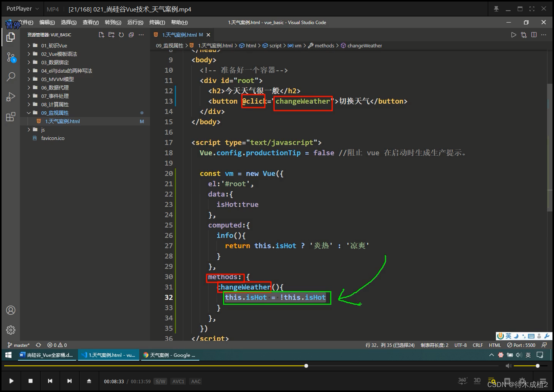Open the 运行(R) menu
The image size is (554, 392).
point(135,23)
